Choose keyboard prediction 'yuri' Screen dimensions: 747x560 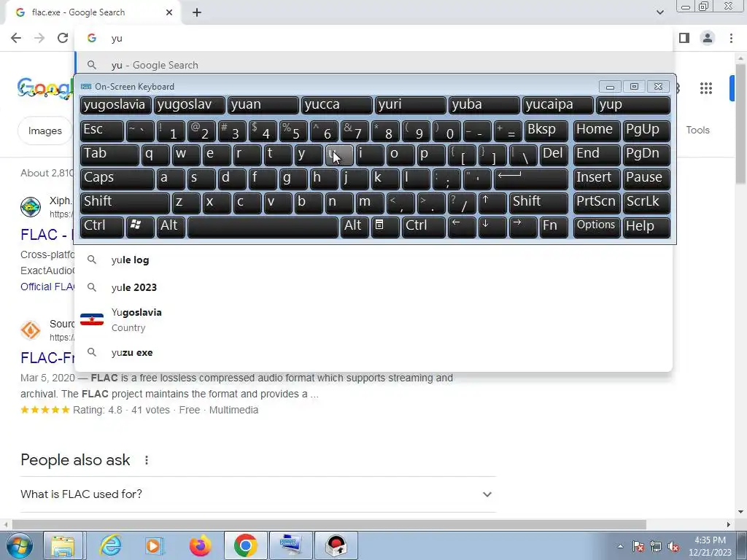click(410, 105)
